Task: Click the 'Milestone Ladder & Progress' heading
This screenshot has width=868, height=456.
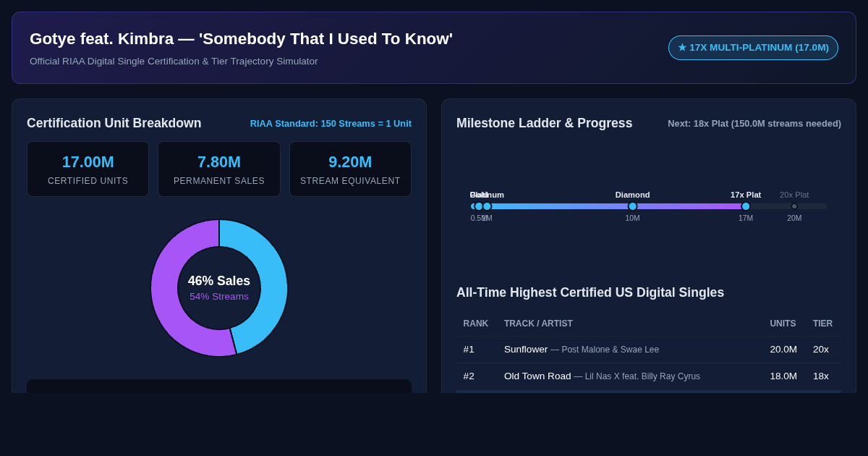Action: (544, 123)
